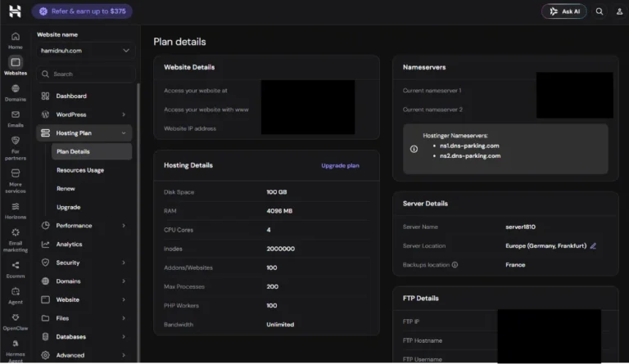Open Analytics in sidebar
Viewport: 629px width, 364px height.
(x=69, y=245)
